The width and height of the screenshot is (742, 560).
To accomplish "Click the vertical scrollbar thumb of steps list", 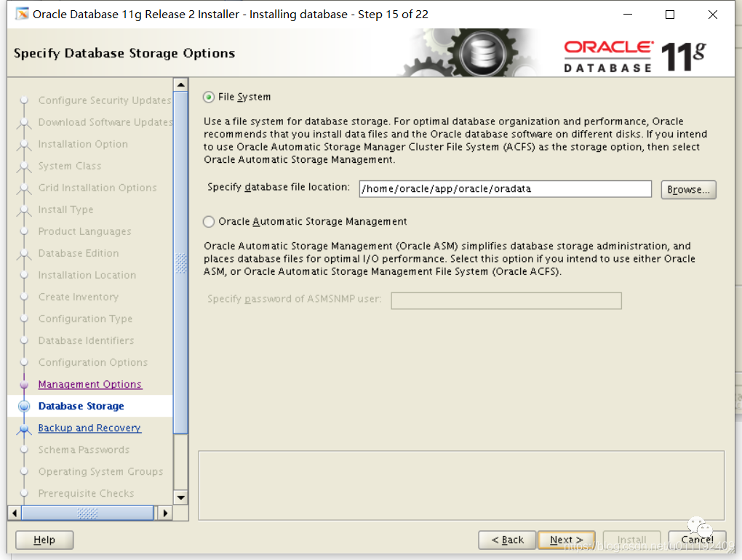I will point(180,263).
